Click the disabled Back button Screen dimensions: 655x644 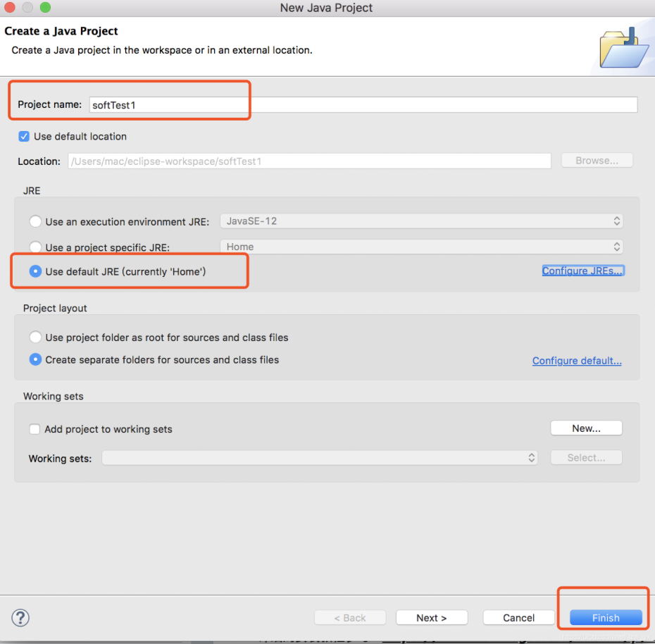point(349,618)
